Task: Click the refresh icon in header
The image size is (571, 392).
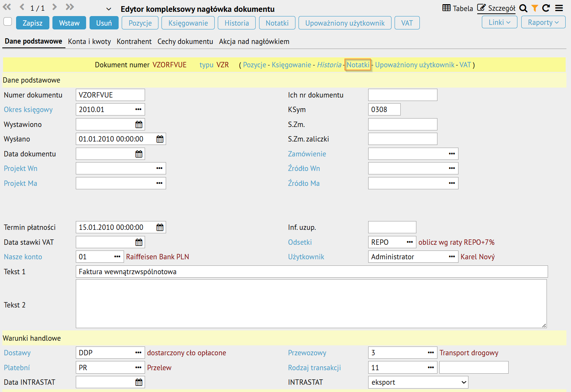Action: [546, 8]
